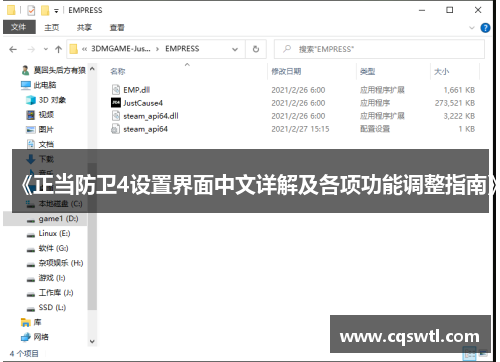Select drive 游戏 (I:)
The image size is (500, 362).
coord(46,278)
